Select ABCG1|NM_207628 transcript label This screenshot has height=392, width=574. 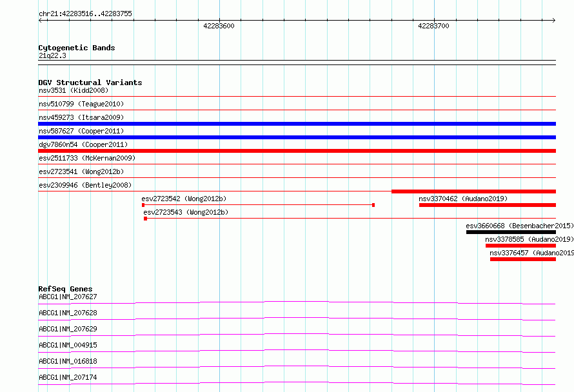coord(68,313)
